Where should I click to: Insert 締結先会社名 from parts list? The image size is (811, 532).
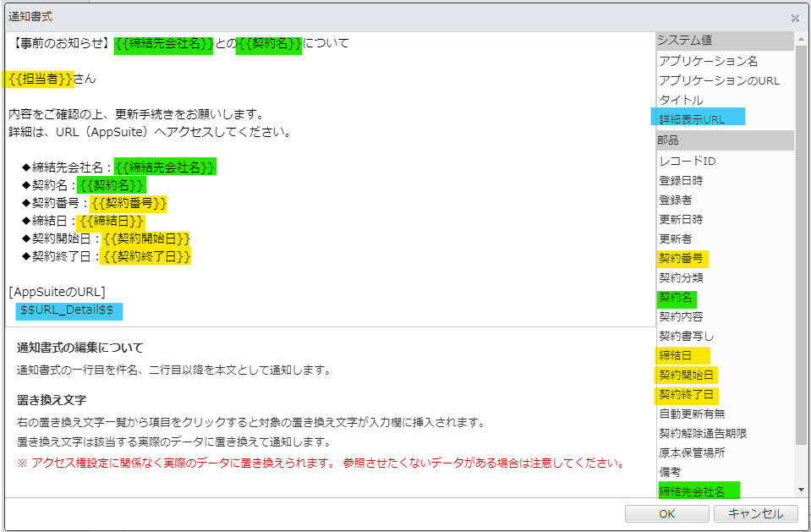coord(692,491)
